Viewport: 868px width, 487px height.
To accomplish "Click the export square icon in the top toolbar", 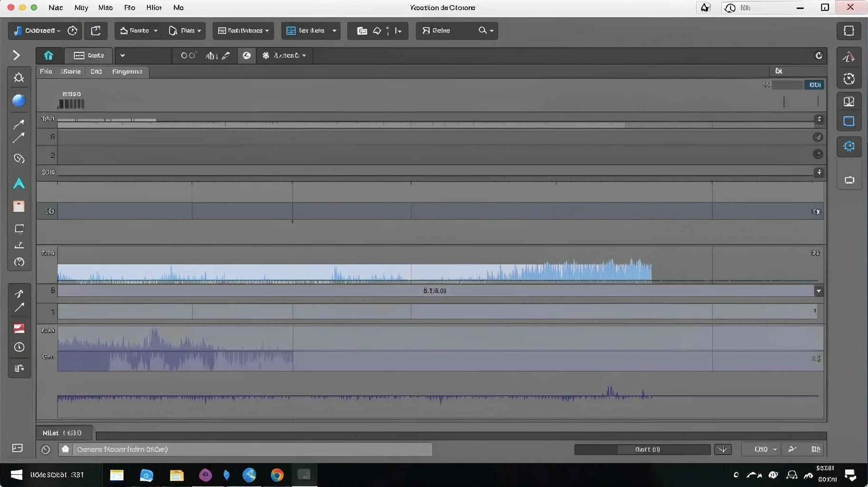I will pyautogui.click(x=96, y=30).
